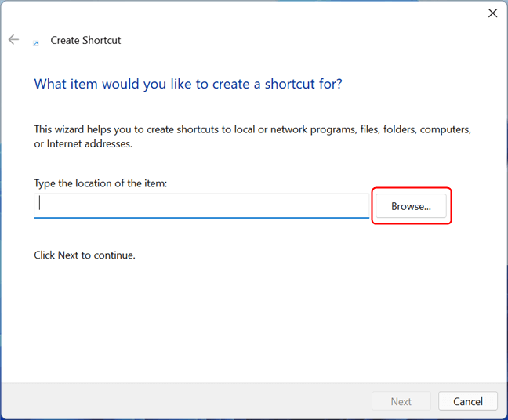Go back using the left arrow icon
Image resolution: width=508 pixels, height=420 pixels.
[x=13, y=40]
